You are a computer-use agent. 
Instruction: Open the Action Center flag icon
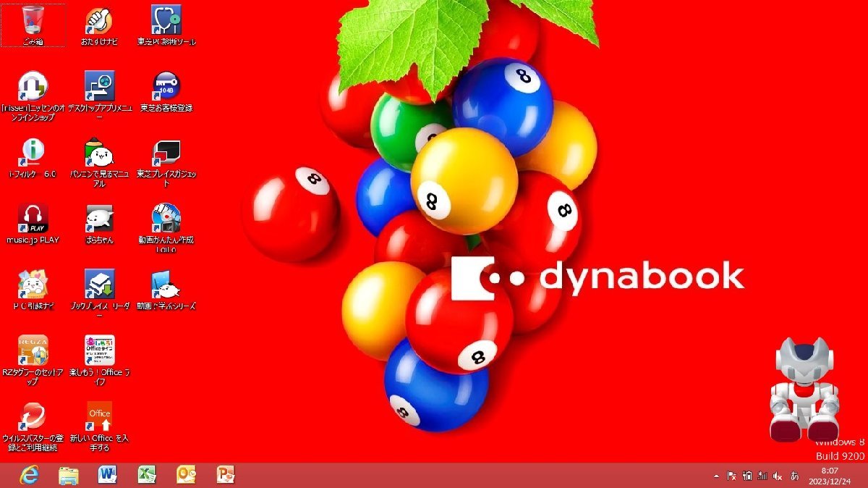[731, 476]
